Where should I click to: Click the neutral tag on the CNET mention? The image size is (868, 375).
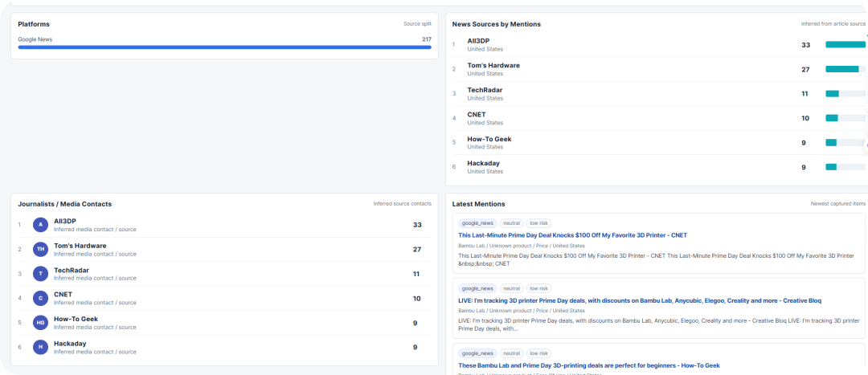(511, 223)
